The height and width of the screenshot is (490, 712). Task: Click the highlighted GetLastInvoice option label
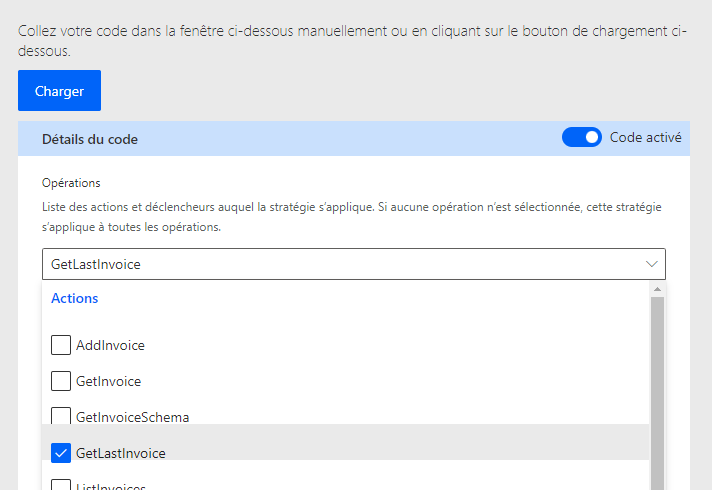[x=120, y=453]
